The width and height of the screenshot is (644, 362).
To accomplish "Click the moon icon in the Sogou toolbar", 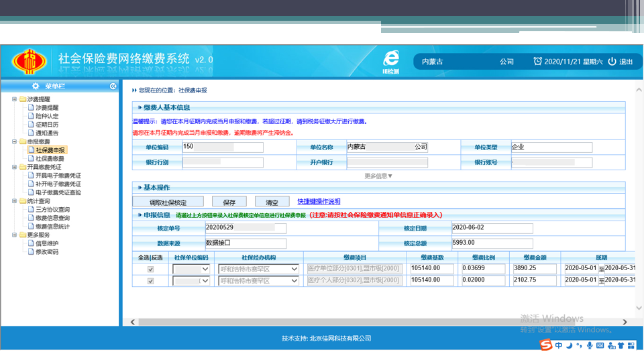I will coord(570,346).
